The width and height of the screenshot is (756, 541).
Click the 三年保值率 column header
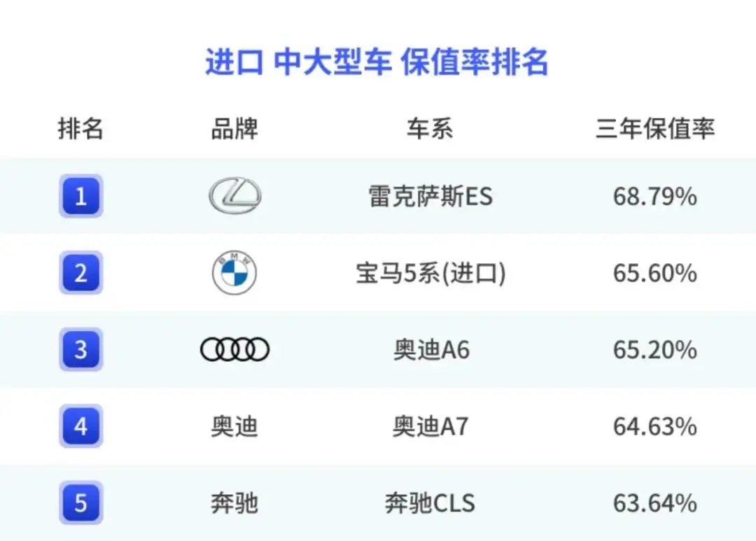click(x=654, y=129)
